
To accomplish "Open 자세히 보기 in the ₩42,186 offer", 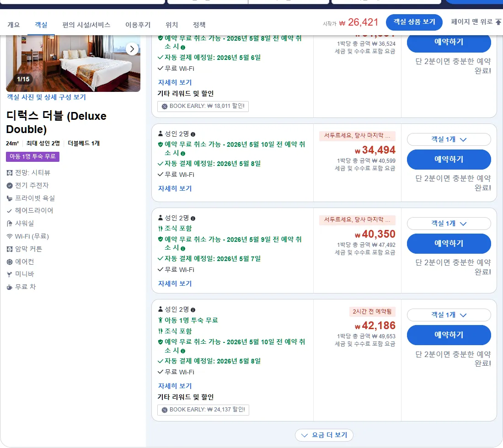I will (x=175, y=386).
